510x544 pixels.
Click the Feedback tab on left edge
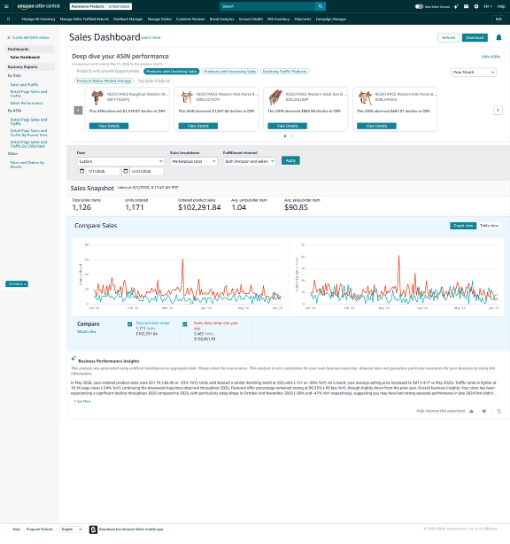(x=17, y=284)
